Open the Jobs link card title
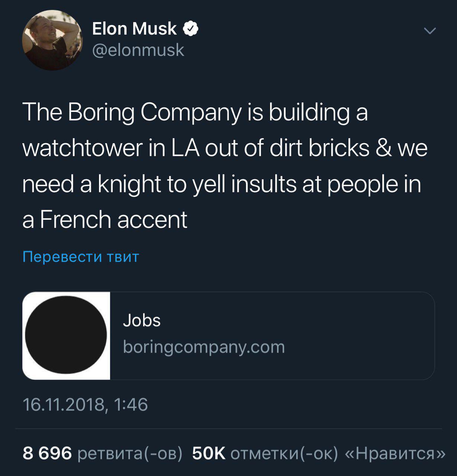Image resolution: width=457 pixels, height=476 pixels. (x=142, y=320)
